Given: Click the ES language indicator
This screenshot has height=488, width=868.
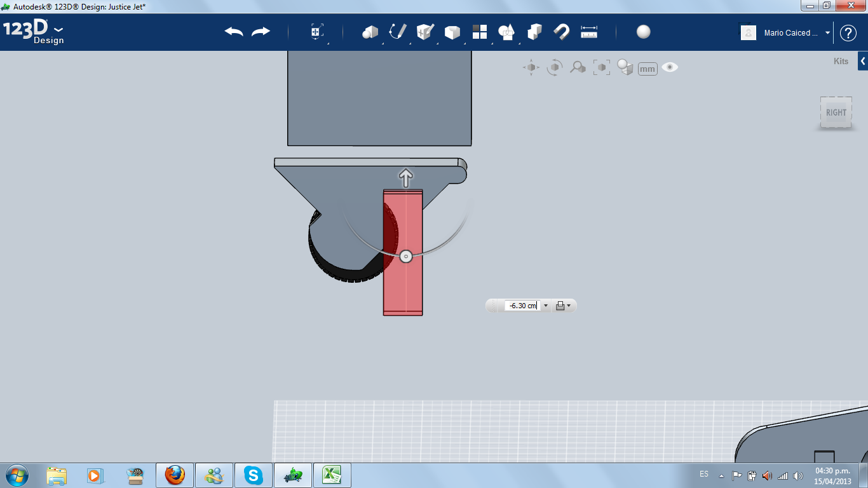Looking at the screenshot, I should coord(704,474).
